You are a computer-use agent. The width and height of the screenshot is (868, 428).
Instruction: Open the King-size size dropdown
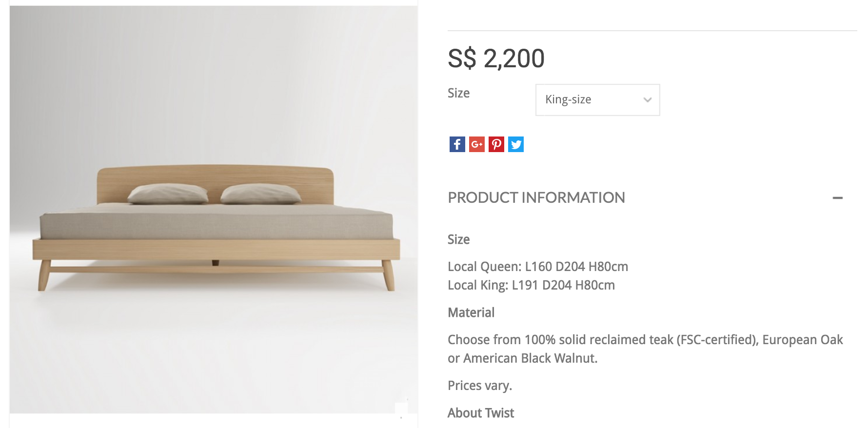[x=597, y=100]
